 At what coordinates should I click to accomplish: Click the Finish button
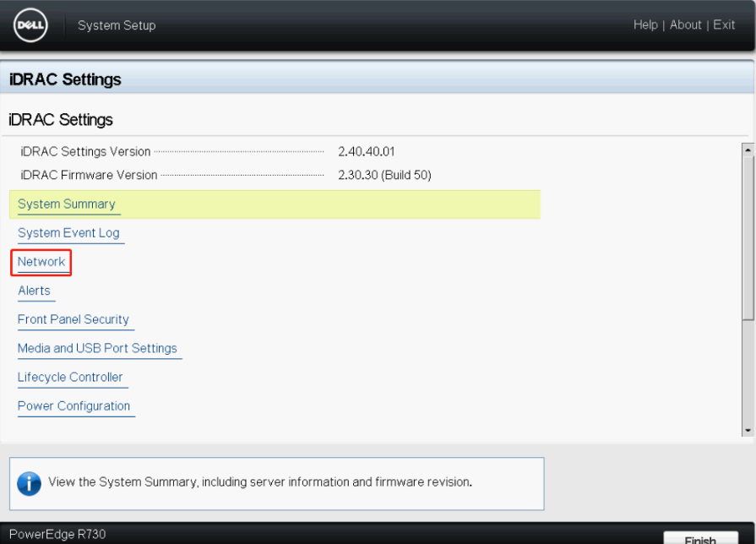point(700,538)
